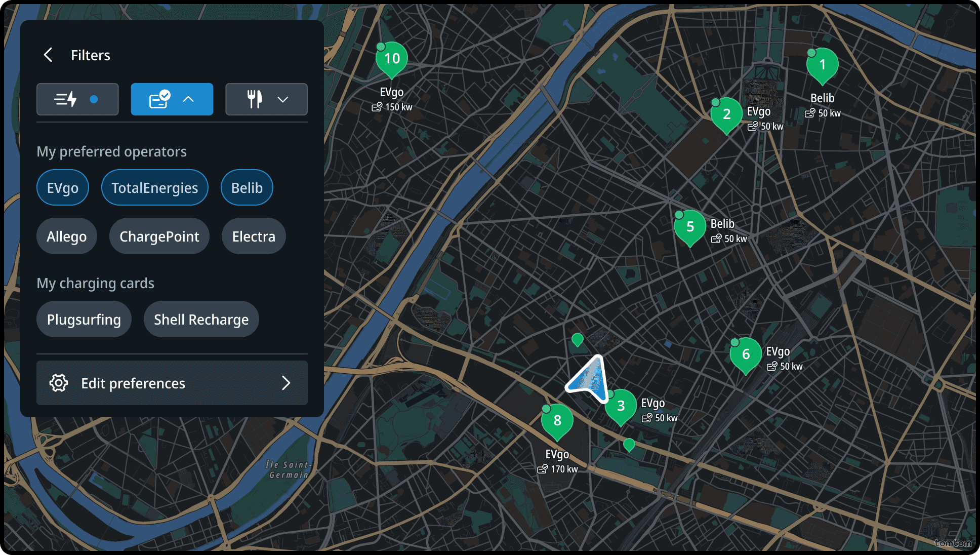Select ChargePoint as preferred operator
980x555 pixels.
pyautogui.click(x=159, y=236)
